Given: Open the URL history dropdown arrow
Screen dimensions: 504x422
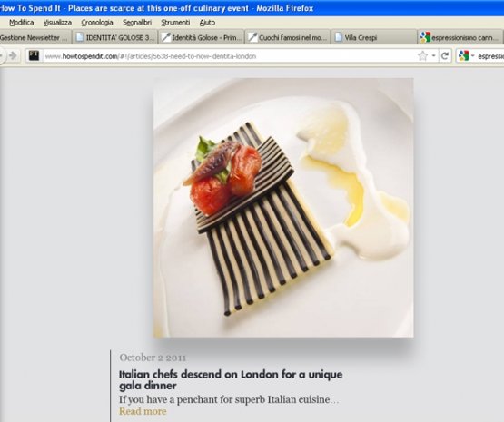Looking at the screenshot, I should (x=433, y=56).
